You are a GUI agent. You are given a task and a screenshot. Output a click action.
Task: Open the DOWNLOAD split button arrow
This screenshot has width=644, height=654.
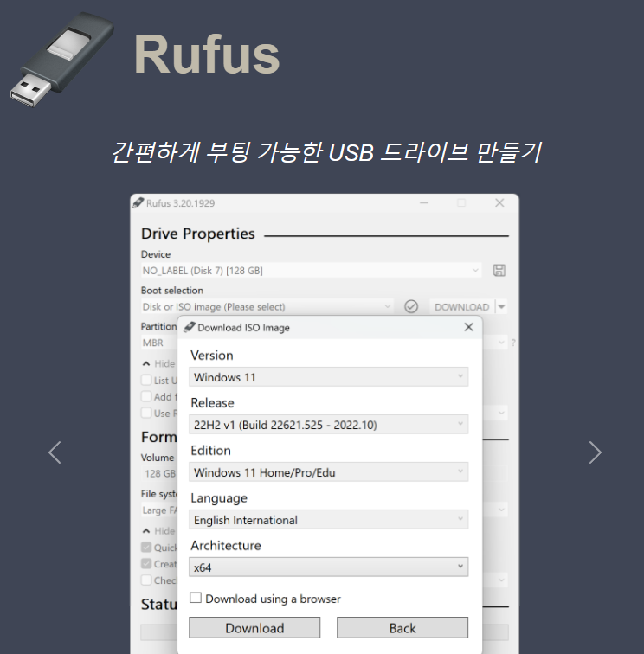point(502,306)
